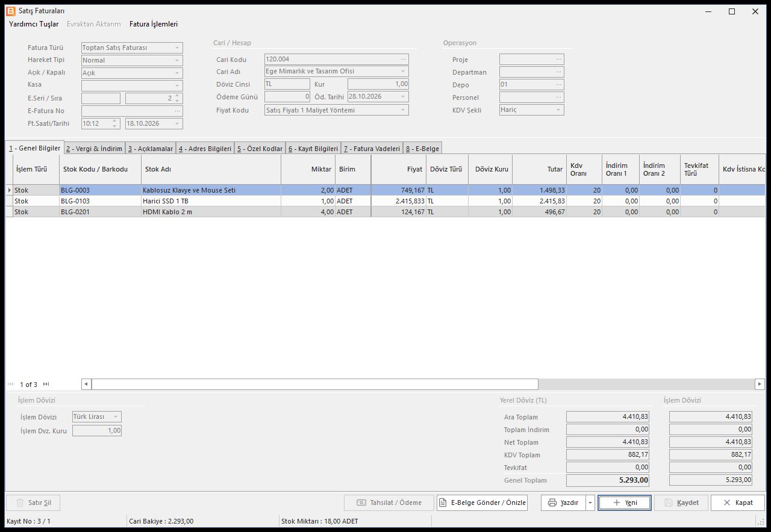Decrease the E.Seri / Sıra number
This screenshot has height=532, width=771.
pos(177,101)
